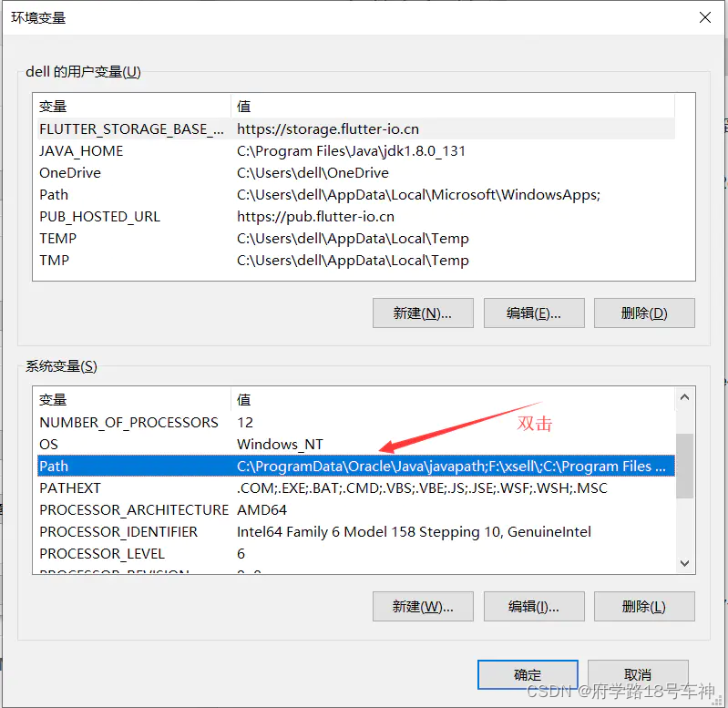Click 删除(L) button for system variables
The width and height of the screenshot is (728, 708).
point(644,606)
